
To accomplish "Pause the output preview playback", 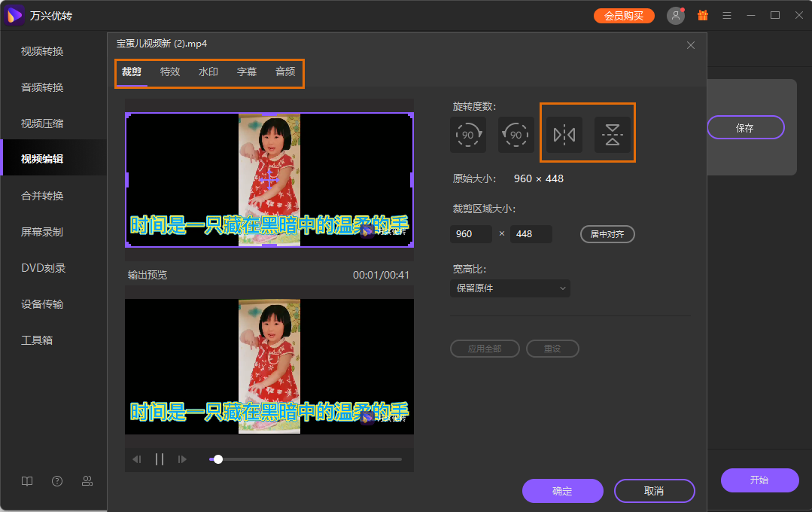I will pyautogui.click(x=159, y=459).
